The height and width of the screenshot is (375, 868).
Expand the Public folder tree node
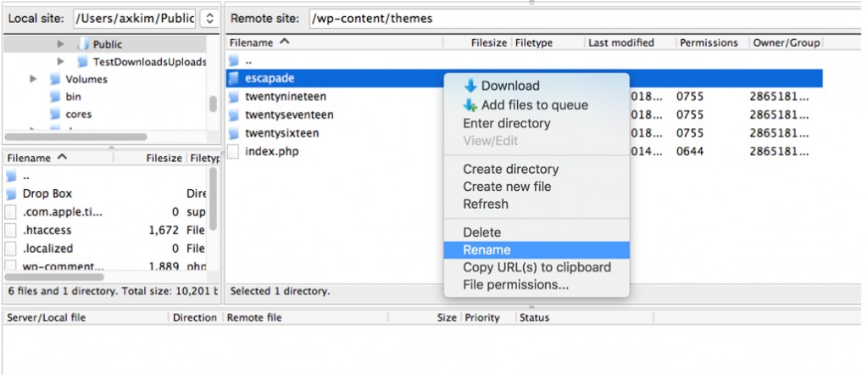pos(60,44)
